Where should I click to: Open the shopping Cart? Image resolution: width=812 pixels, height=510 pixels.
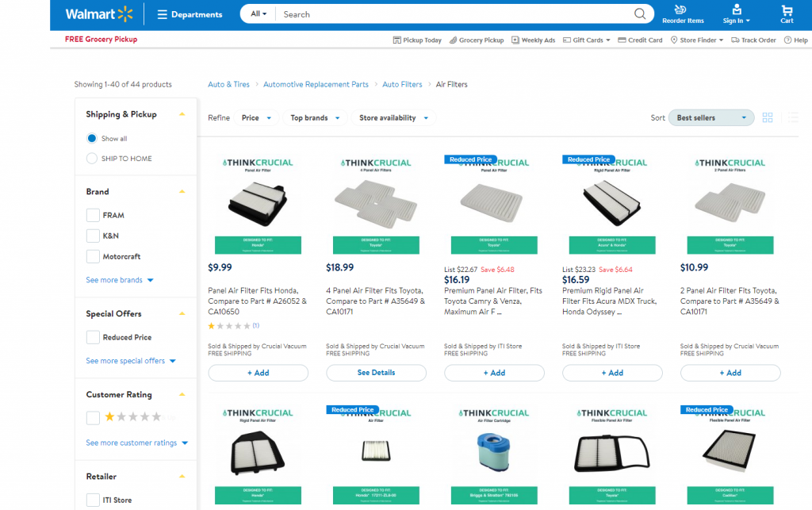coord(787,14)
